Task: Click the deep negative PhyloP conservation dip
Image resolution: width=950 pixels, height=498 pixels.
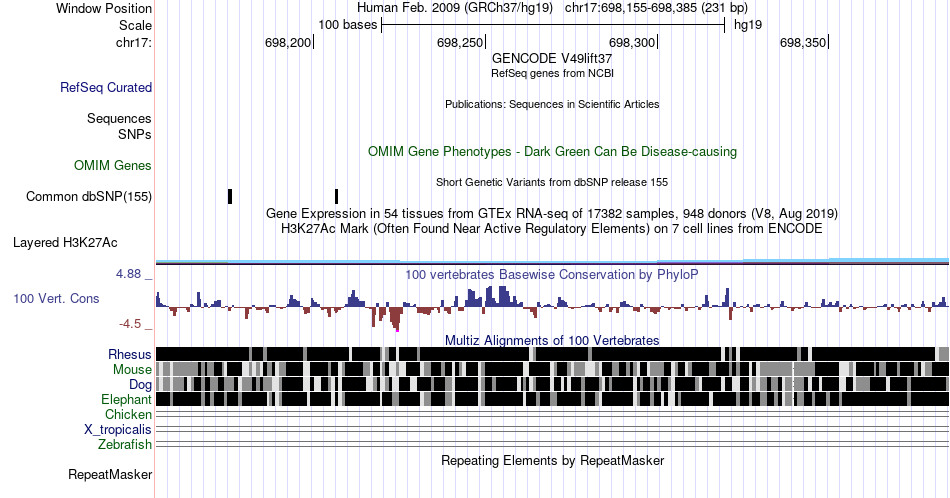Action: (x=396, y=318)
